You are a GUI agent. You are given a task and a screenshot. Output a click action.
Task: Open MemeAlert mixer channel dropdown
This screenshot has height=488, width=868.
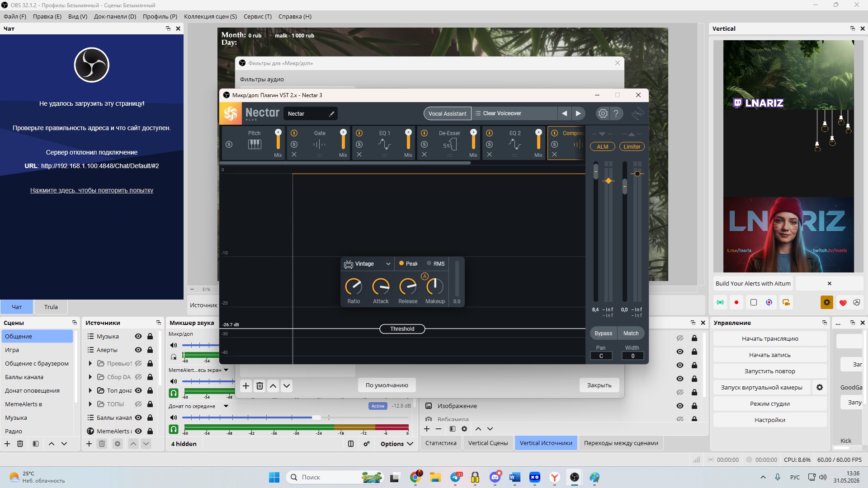(226, 370)
